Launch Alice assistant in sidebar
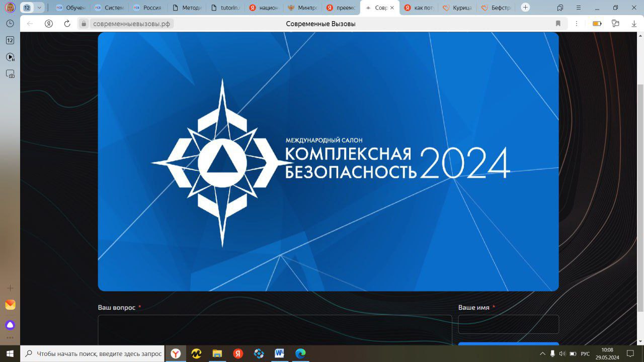Image resolution: width=644 pixels, height=362 pixels. tap(10, 324)
